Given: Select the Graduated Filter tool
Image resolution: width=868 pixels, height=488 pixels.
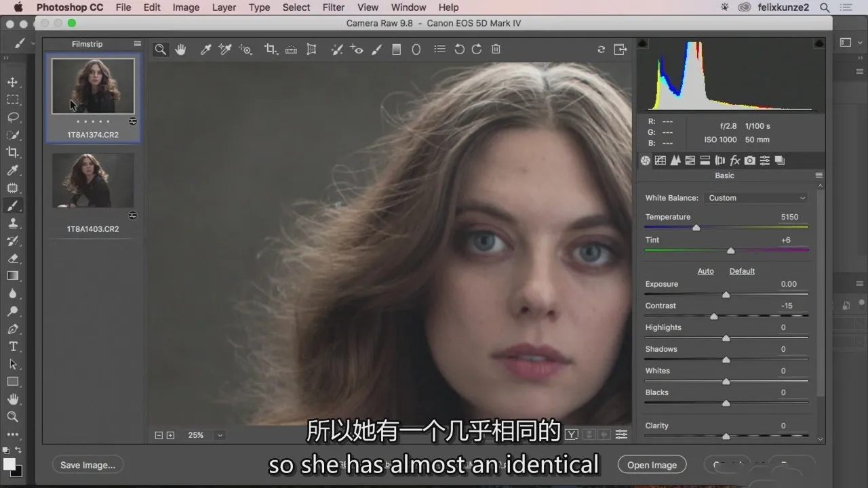Looking at the screenshot, I should click(397, 49).
